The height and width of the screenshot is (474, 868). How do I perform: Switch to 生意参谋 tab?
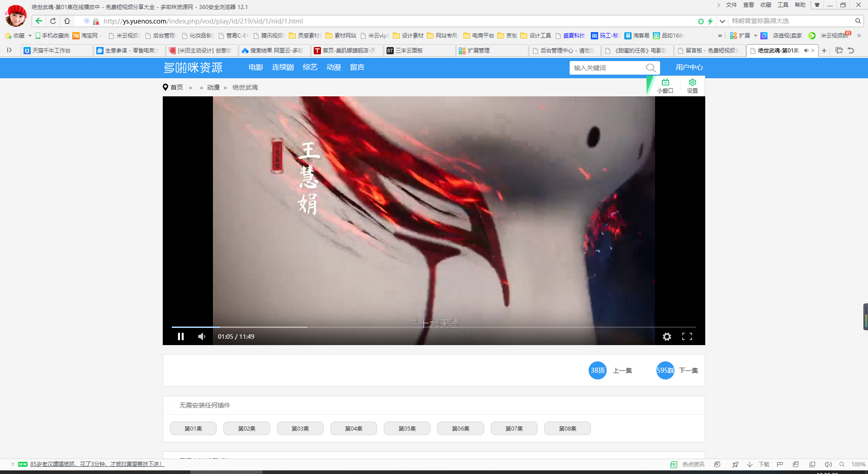pyautogui.click(x=130, y=51)
